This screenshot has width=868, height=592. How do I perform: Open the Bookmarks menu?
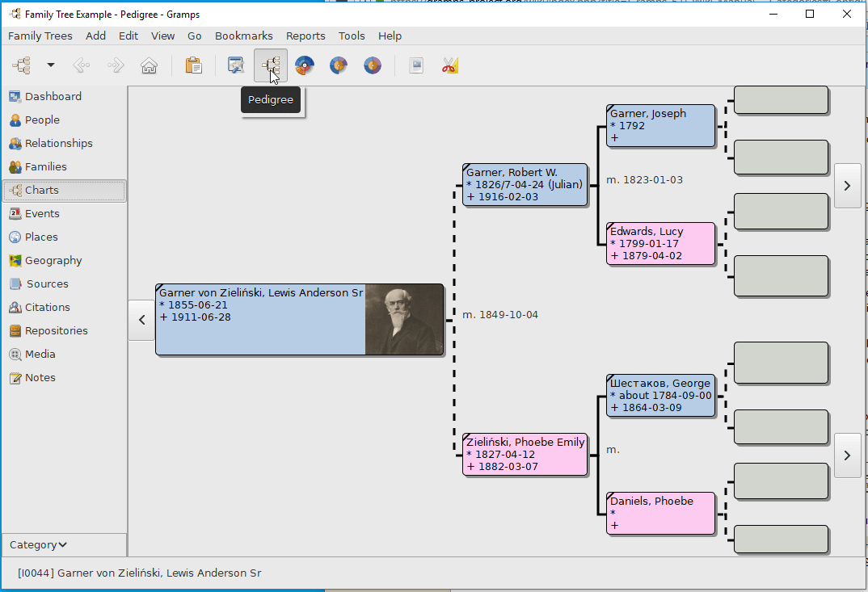243,36
